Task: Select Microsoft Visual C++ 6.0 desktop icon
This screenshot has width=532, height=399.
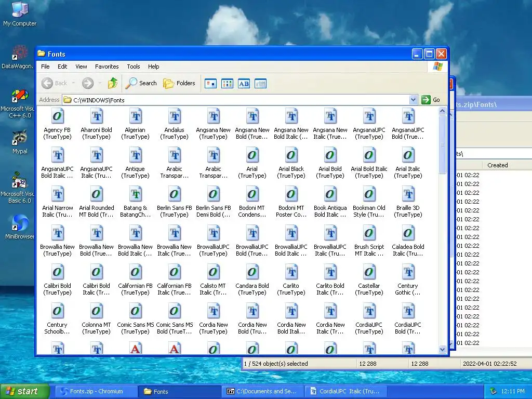Action: [19, 103]
